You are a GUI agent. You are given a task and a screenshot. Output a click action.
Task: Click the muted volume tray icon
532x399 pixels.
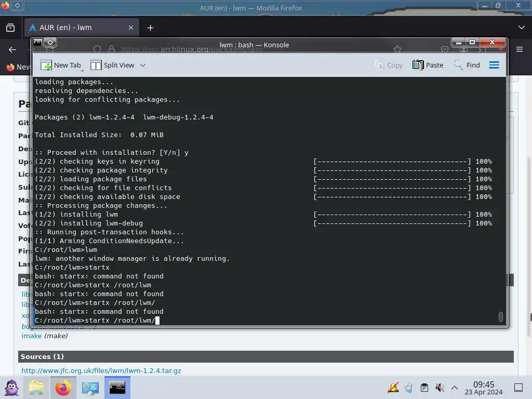click(x=440, y=388)
